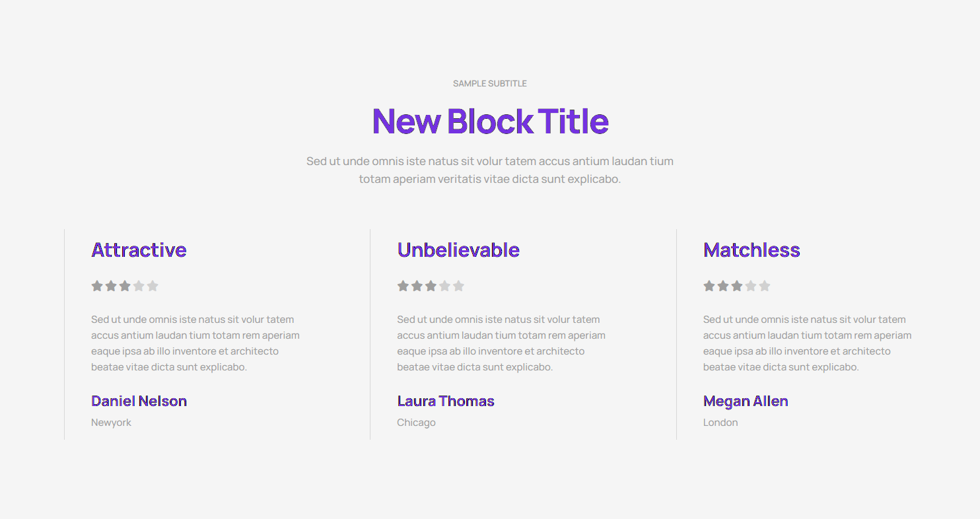Click the fifth star in Matchless rating
The height and width of the screenshot is (519, 980).
pyautogui.click(x=765, y=286)
